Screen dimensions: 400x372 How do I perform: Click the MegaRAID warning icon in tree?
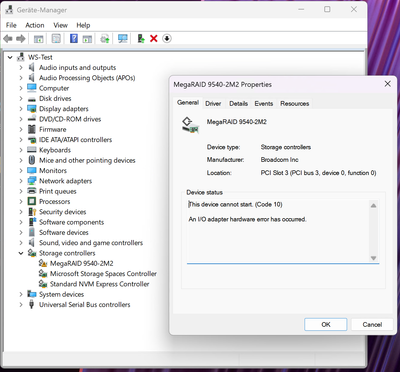[x=43, y=263]
